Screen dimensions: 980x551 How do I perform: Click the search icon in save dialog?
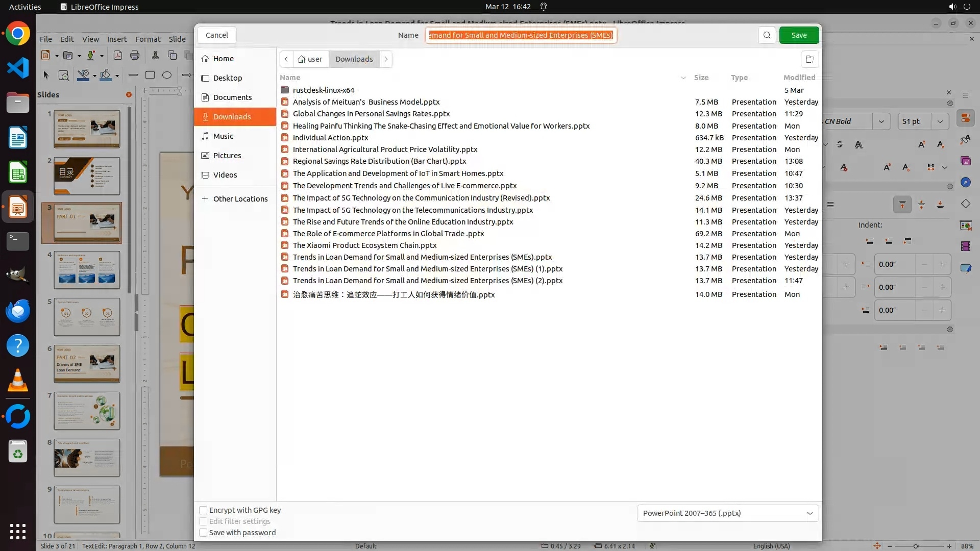767,35
